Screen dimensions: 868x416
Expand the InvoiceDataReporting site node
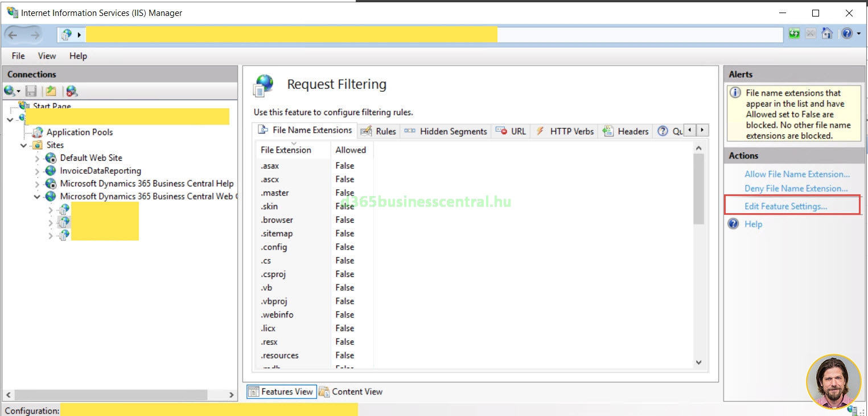38,171
